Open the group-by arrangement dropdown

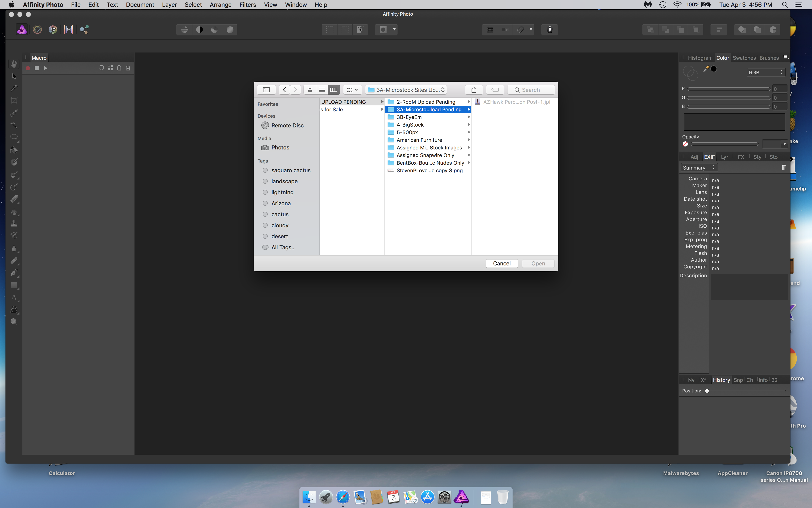point(352,90)
